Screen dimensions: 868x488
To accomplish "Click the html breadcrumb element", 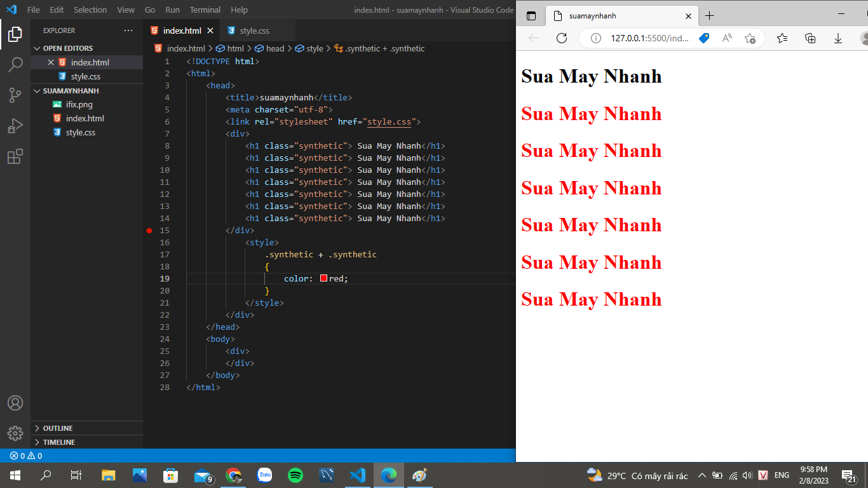I will (x=230, y=48).
